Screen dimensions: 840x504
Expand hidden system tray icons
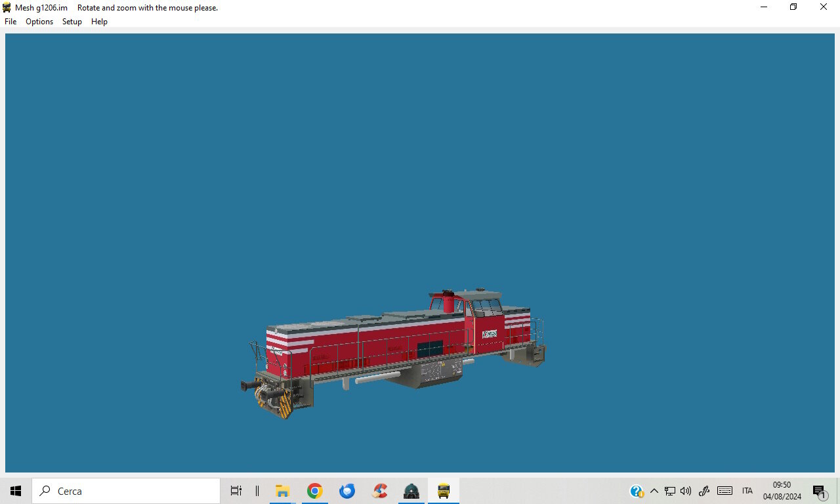coord(654,491)
